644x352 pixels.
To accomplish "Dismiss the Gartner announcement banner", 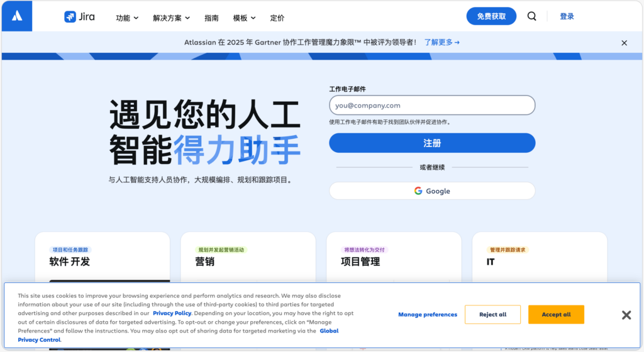I will click(x=624, y=43).
